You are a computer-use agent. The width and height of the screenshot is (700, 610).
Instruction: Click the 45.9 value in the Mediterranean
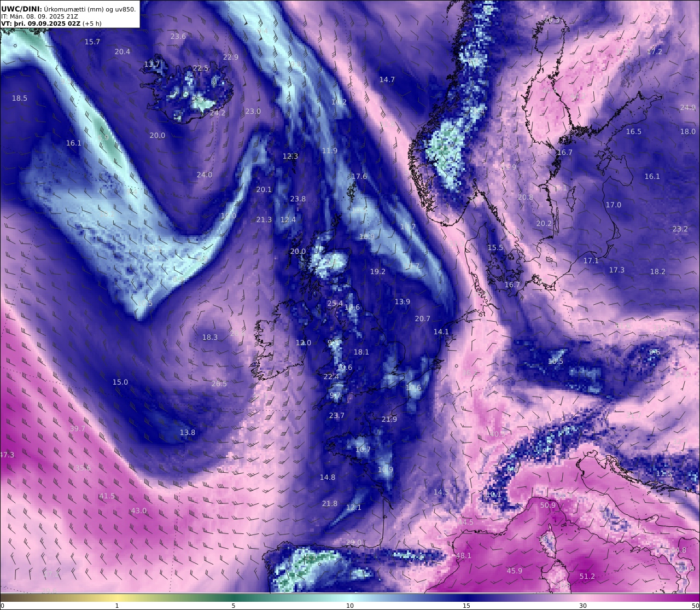[515, 571]
